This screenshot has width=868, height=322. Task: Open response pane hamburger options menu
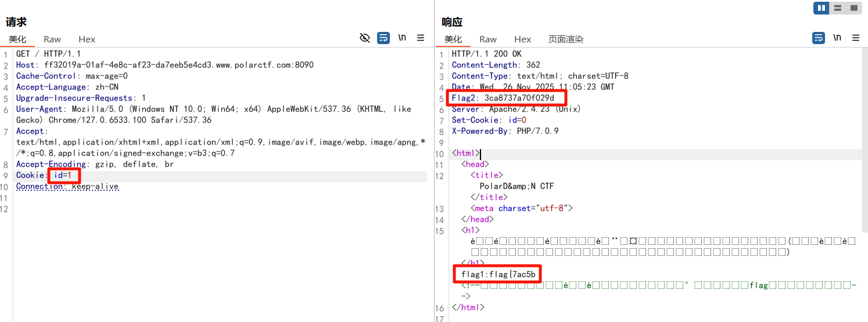856,38
